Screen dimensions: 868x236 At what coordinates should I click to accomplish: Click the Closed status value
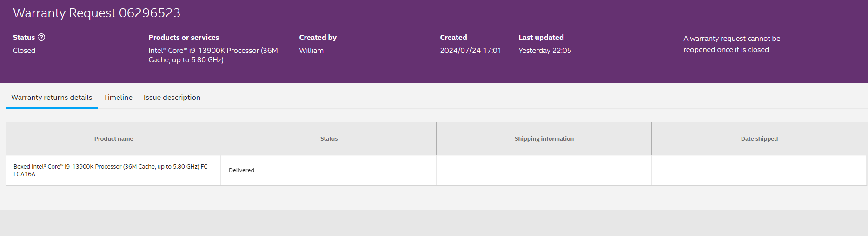coord(24,51)
